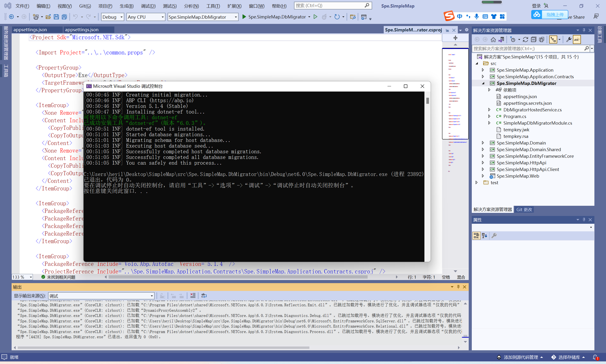This screenshot has width=606, height=364.
Task: Click console window vertical scrollbar thumb
Action: click(x=428, y=101)
